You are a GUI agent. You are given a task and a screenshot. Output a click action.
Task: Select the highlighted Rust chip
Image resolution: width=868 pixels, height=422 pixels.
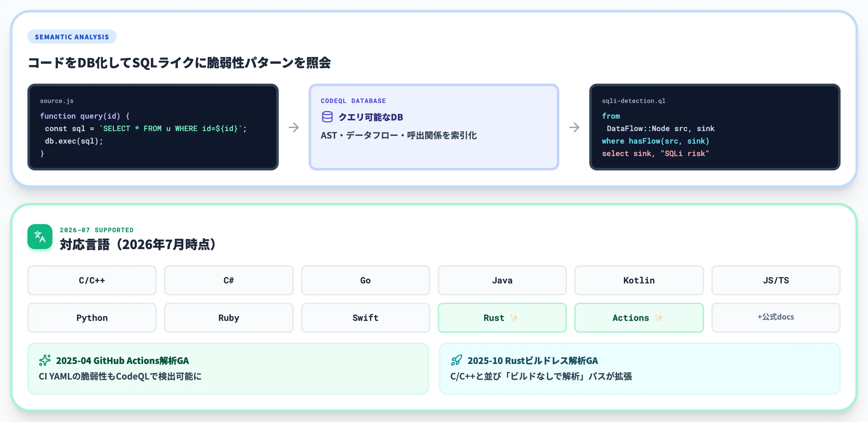502,318
